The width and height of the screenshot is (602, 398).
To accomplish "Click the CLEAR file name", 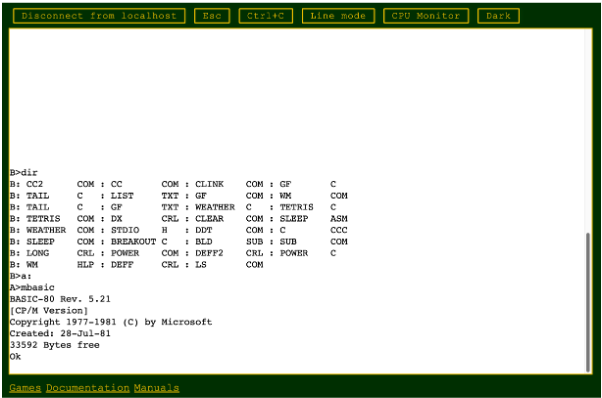I will pyautogui.click(x=209, y=219).
